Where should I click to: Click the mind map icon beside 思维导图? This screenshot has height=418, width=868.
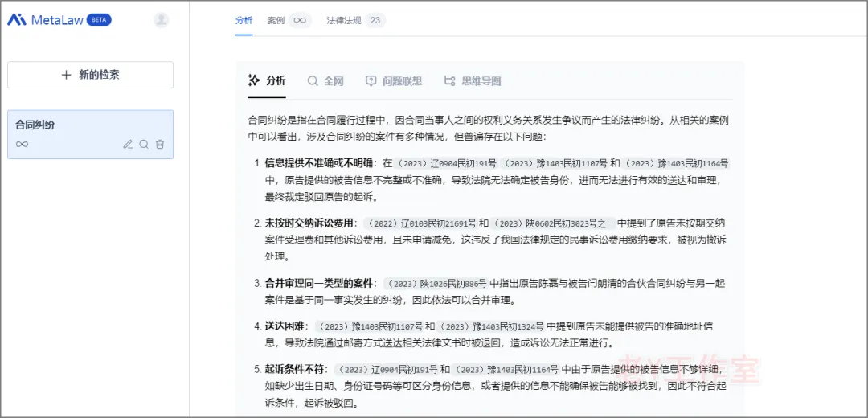[x=450, y=81]
